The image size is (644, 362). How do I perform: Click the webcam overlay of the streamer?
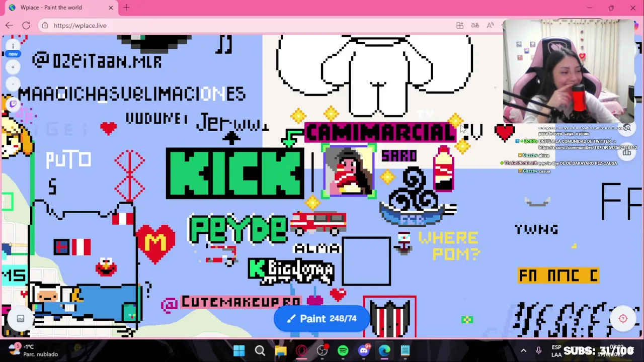569,72
